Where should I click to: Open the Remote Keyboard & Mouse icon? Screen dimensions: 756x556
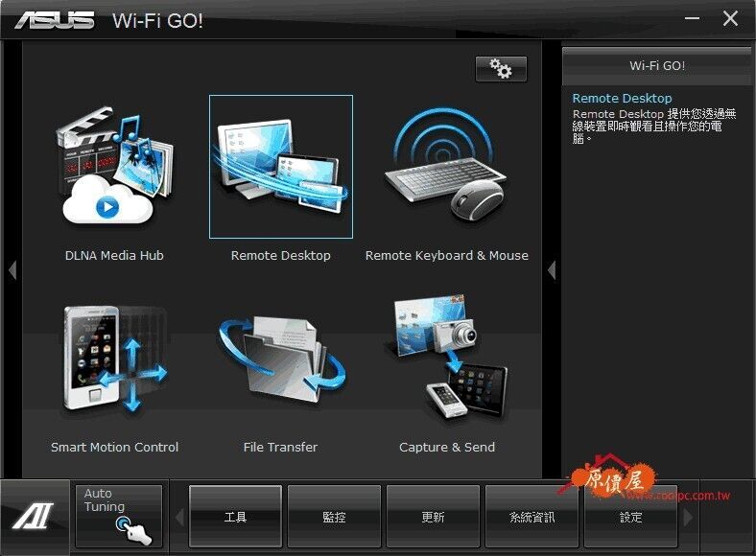pyautogui.click(x=446, y=164)
